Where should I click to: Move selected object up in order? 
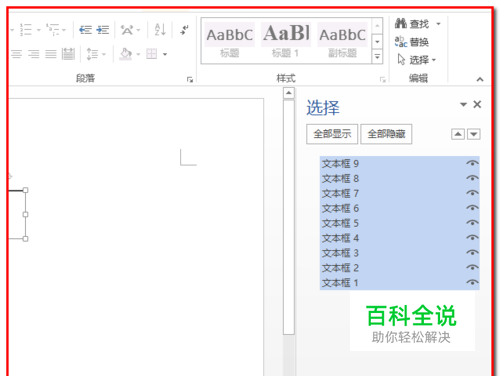coord(458,134)
